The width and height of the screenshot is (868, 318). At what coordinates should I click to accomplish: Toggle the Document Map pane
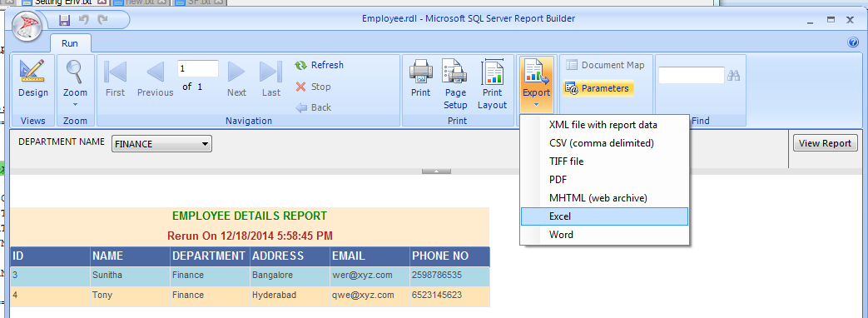[606, 66]
